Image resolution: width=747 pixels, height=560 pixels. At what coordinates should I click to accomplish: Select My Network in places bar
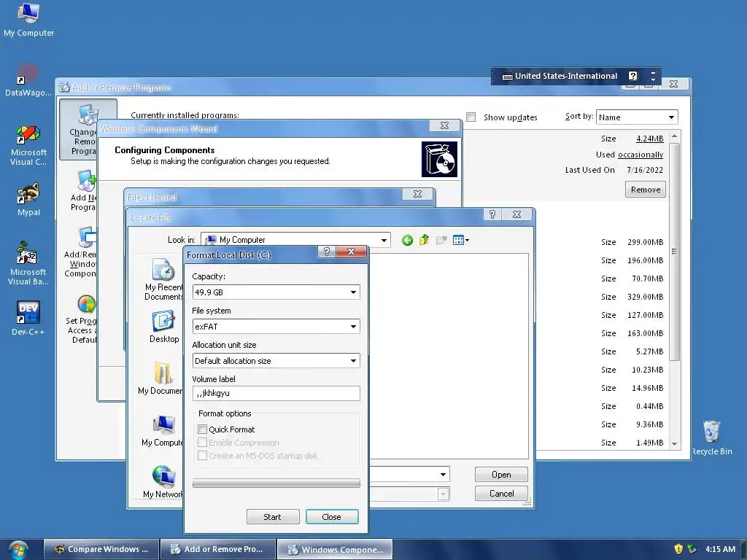pos(163,482)
